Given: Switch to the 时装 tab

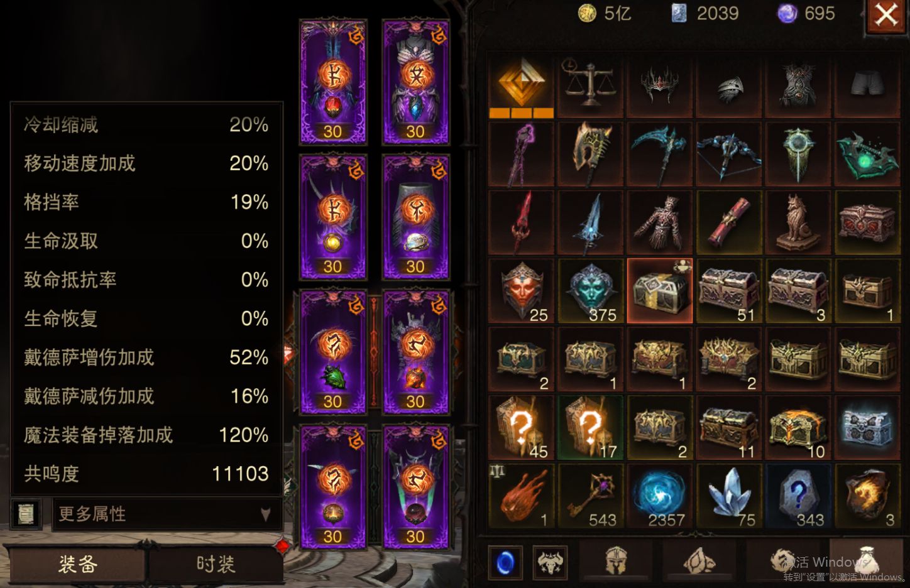Looking at the screenshot, I should (216, 564).
